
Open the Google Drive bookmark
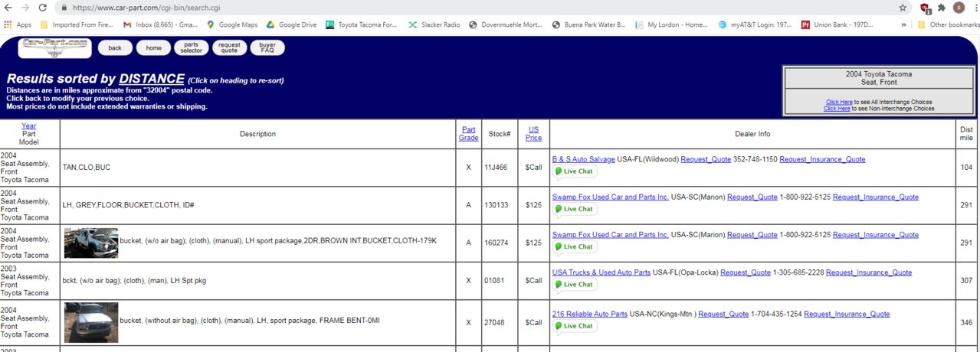(291, 24)
